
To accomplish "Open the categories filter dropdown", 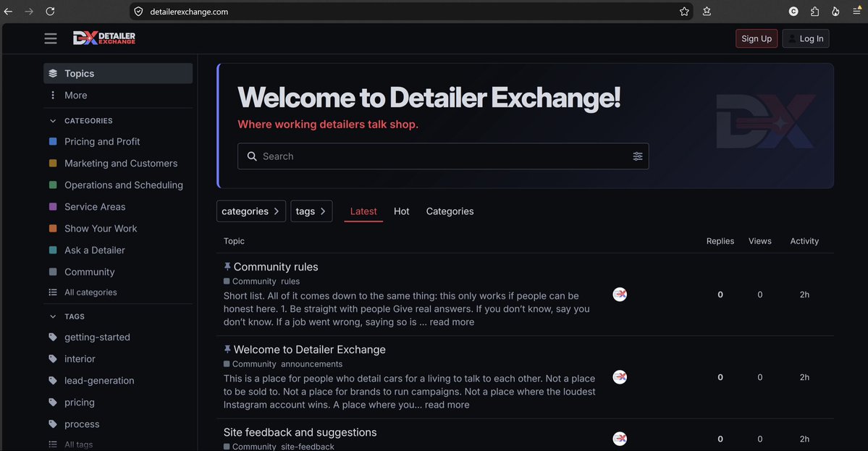I will (x=250, y=211).
